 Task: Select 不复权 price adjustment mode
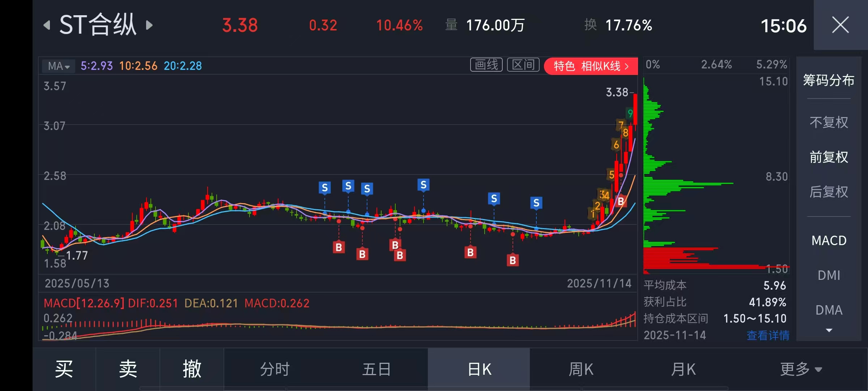(x=829, y=122)
